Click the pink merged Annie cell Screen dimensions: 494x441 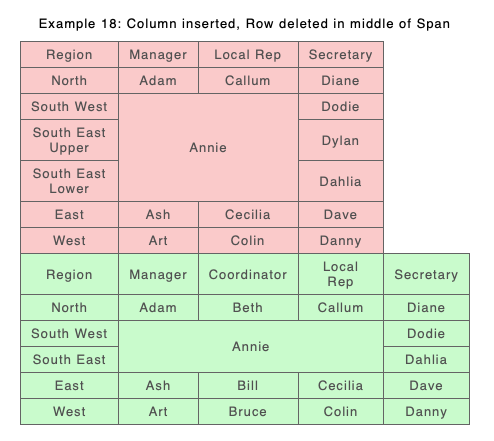coord(208,147)
